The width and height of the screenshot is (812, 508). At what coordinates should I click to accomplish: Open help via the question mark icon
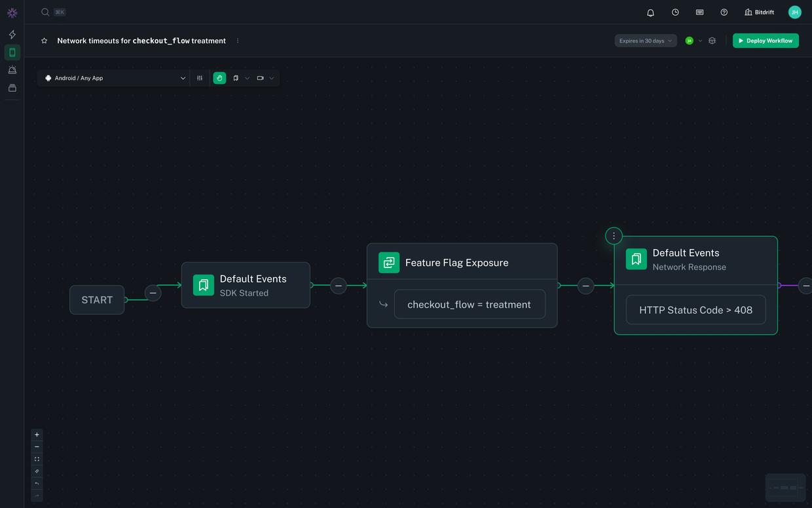[x=723, y=12]
